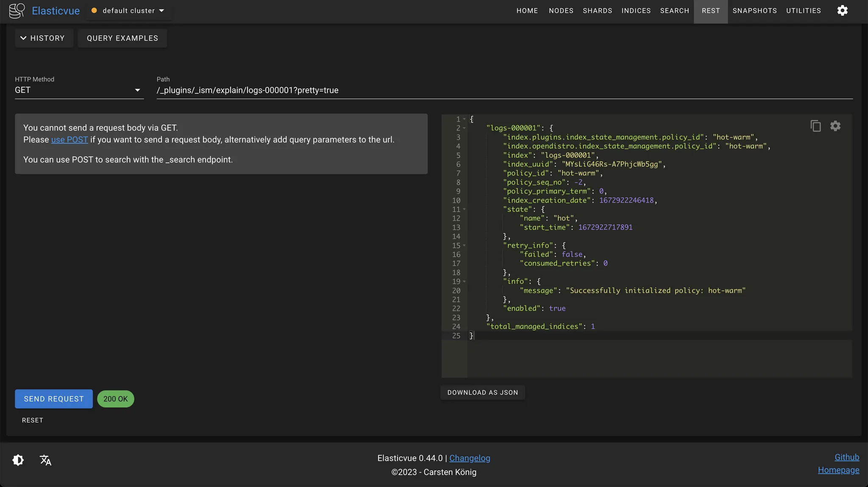Click the orange cluster status dot
868x487 pixels.
pyautogui.click(x=94, y=11)
